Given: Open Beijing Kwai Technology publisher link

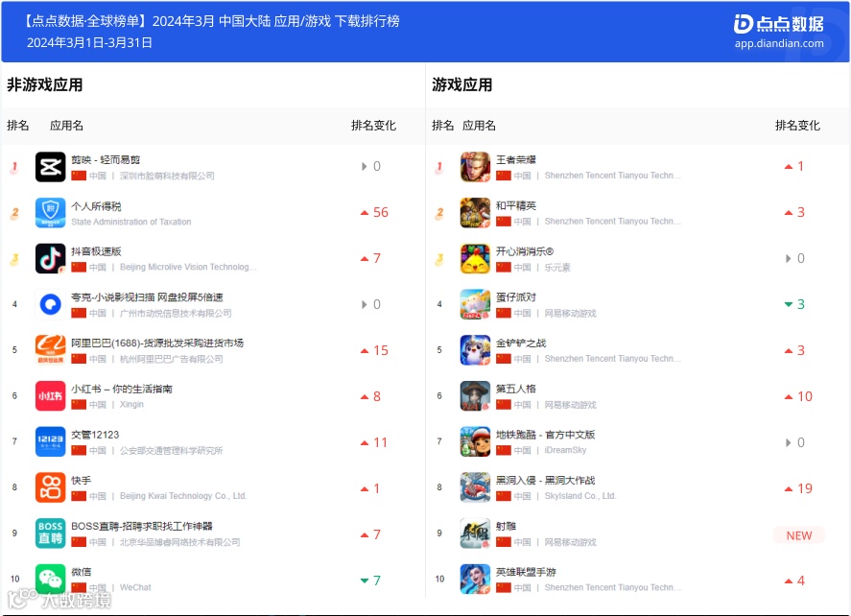Looking at the screenshot, I should coord(183,496).
